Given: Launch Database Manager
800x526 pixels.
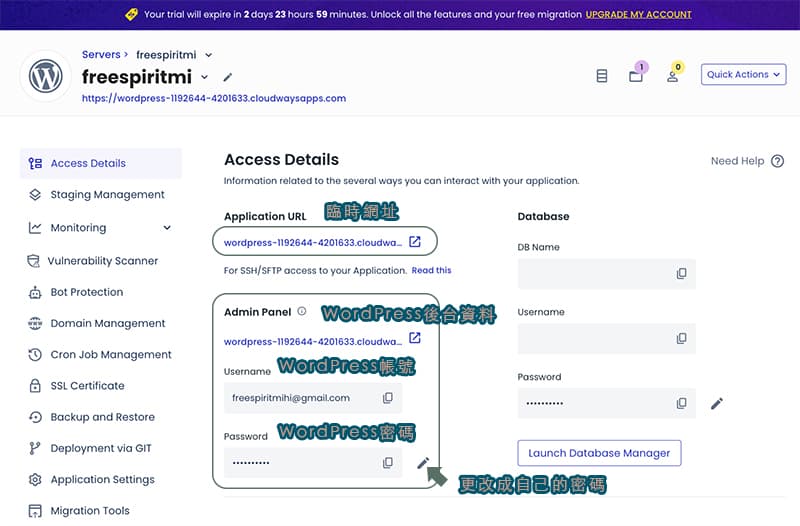Looking at the screenshot, I should 599,453.
